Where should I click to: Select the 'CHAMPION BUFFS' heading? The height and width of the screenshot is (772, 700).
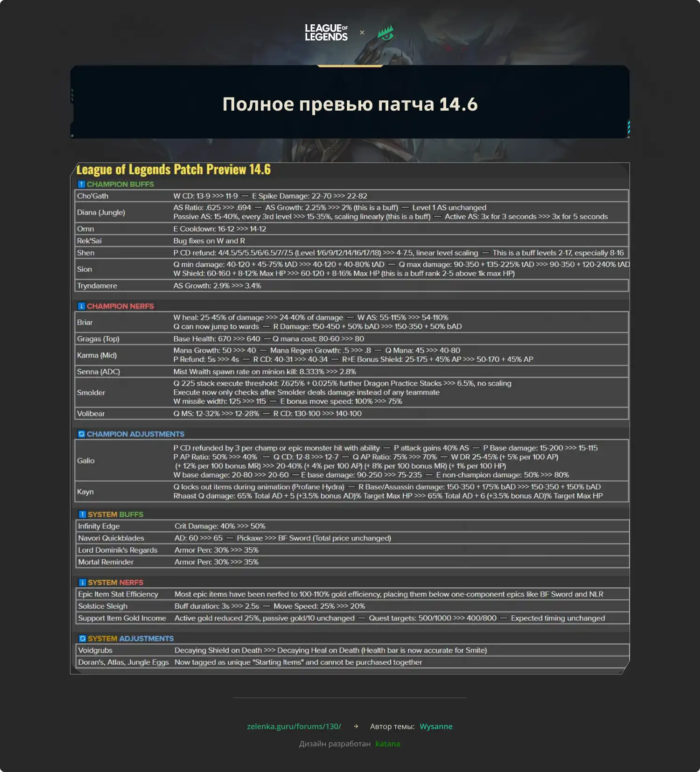tap(120, 184)
